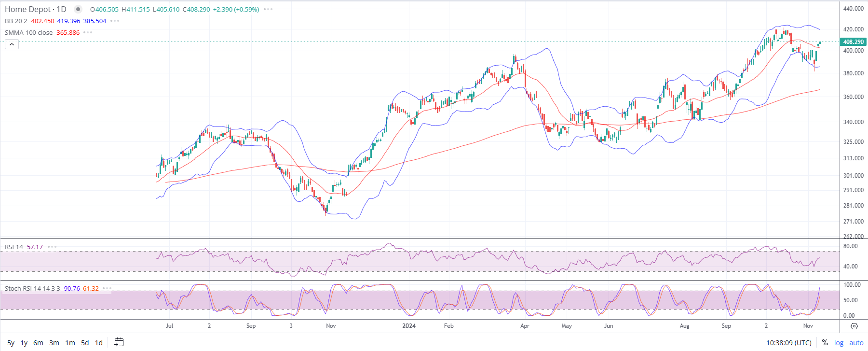Click the Jul label on time axis
The image size is (868, 351).
pyautogui.click(x=169, y=326)
